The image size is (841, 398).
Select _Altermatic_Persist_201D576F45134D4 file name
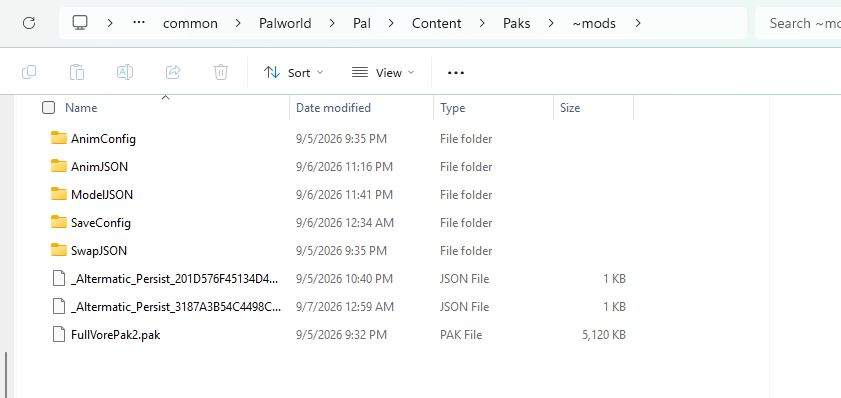tap(175, 279)
